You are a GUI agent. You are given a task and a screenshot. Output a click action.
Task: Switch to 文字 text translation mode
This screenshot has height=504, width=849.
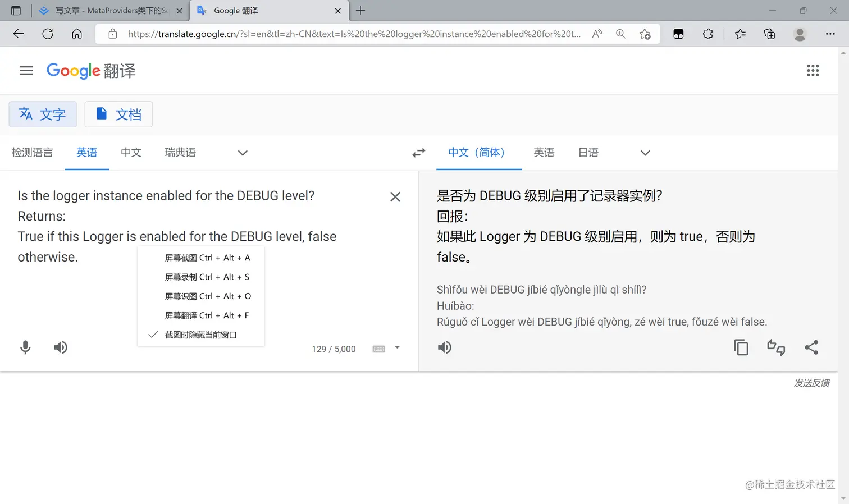pos(43,114)
